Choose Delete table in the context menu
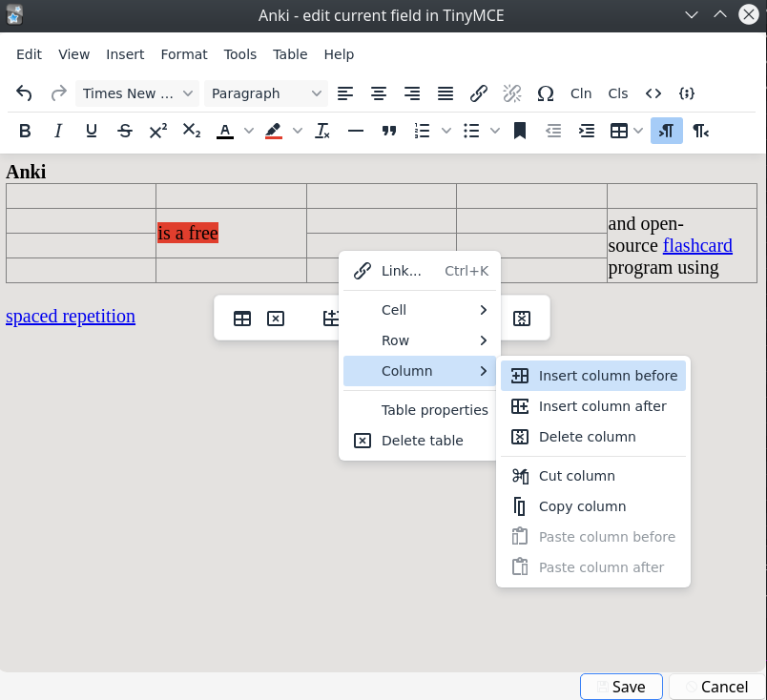The width and height of the screenshot is (767, 700). coord(420,441)
